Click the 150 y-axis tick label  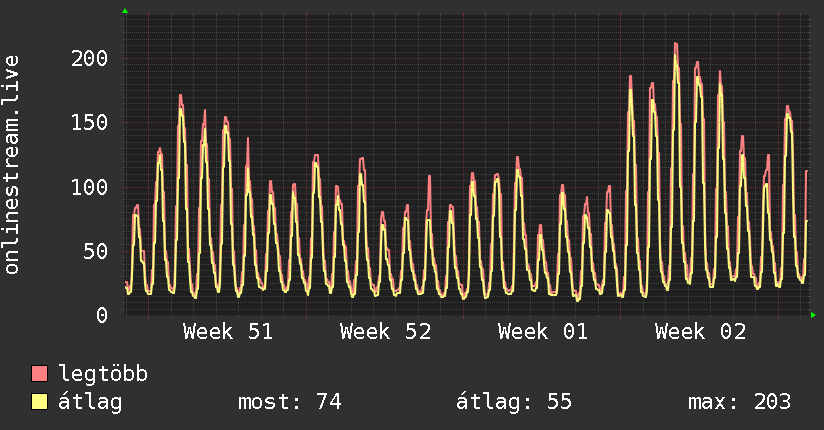pyautogui.click(x=89, y=122)
